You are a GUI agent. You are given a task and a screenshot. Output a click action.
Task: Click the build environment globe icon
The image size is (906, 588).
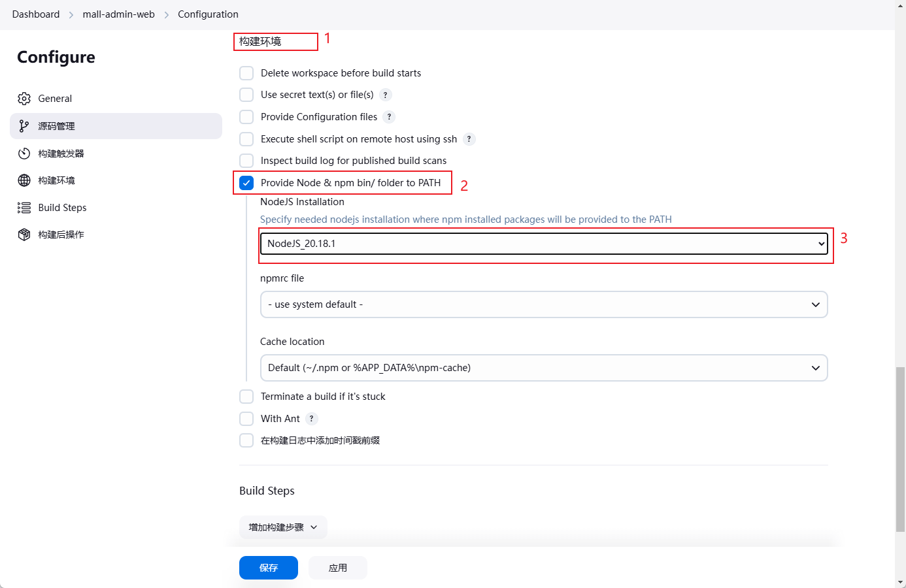point(24,180)
